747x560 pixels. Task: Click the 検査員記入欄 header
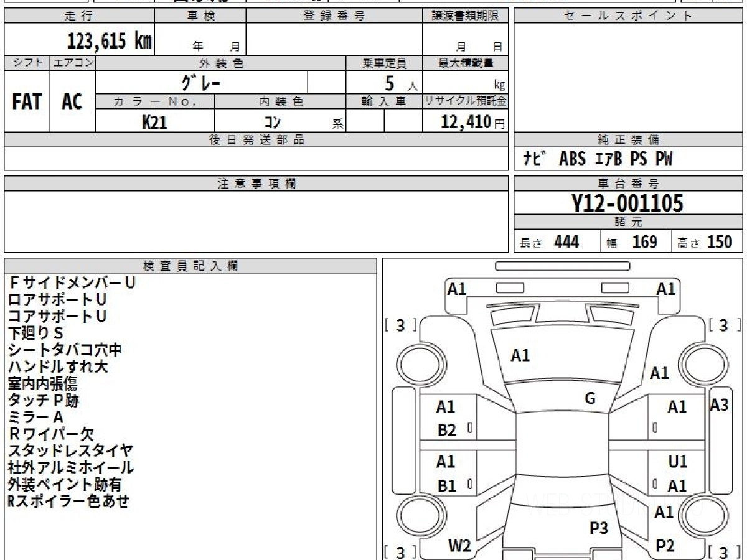190,266
